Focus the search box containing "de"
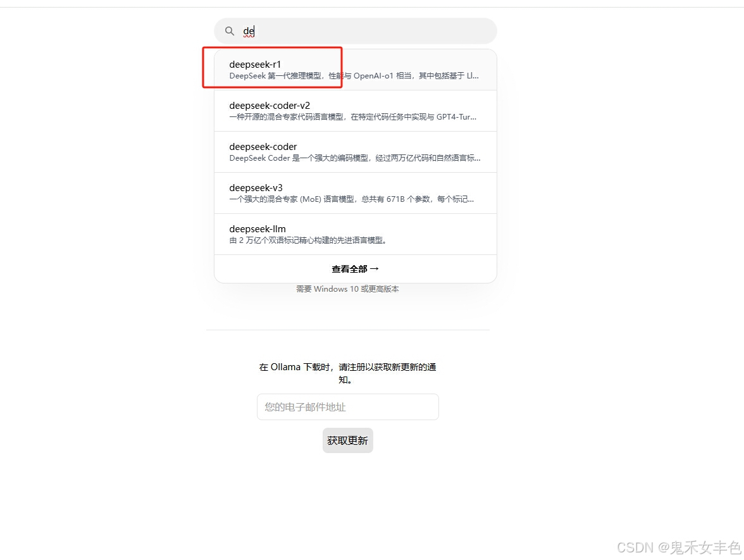The image size is (744, 560). tap(356, 32)
